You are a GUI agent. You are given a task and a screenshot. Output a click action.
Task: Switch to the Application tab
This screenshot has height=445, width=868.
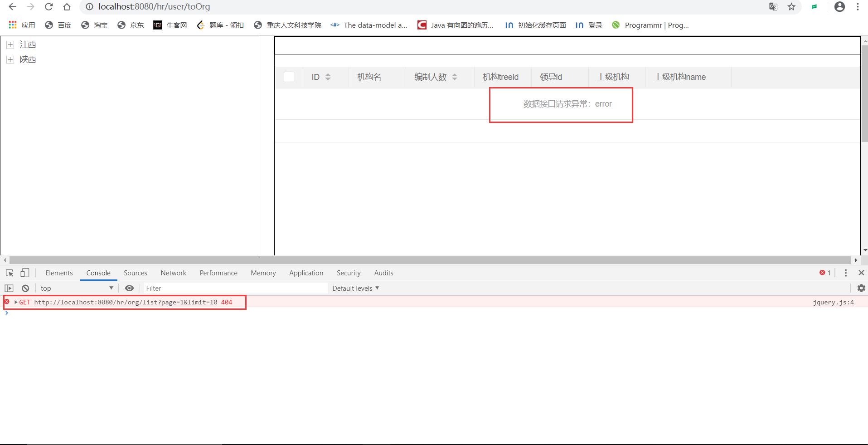pyautogui.click(x=306, y=273)
